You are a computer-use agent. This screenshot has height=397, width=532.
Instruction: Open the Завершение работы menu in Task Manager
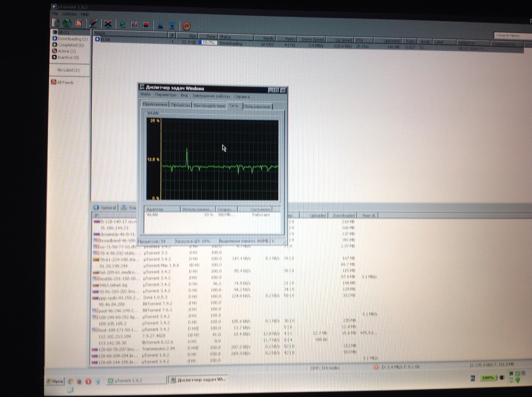211,96
